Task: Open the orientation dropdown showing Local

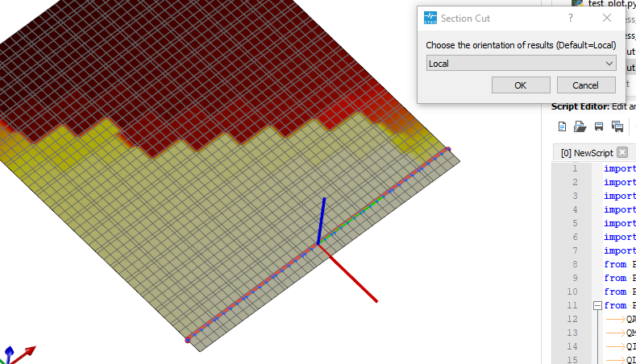Action: [522, 64]
